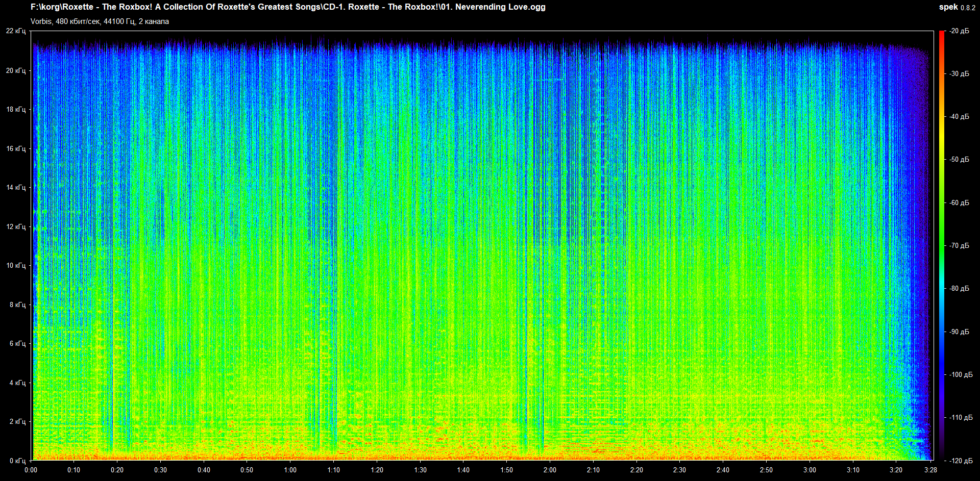The image size is (980, 481).
Task: Click the red top of color scale bar
Action: click(942, 34)
